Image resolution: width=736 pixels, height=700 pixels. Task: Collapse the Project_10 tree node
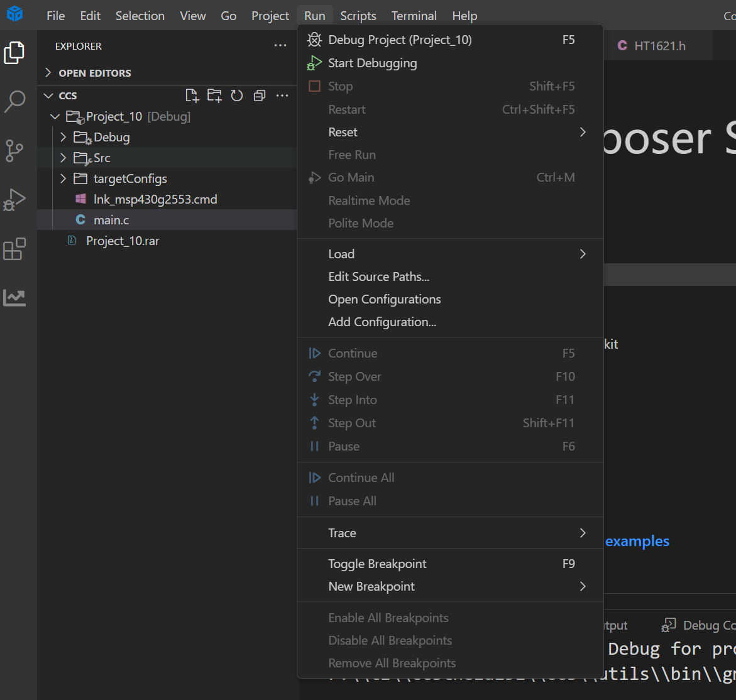tap(55, 116)
